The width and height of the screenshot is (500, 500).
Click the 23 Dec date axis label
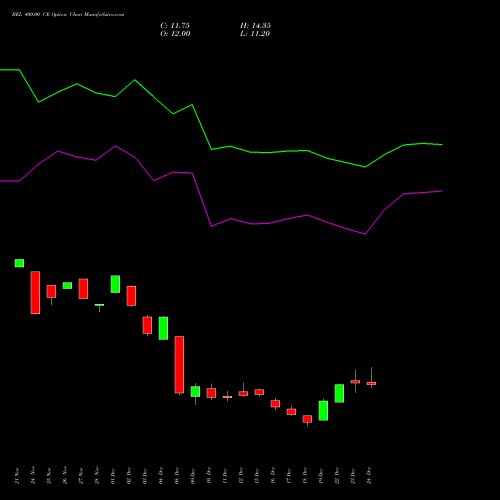(353, 476)
